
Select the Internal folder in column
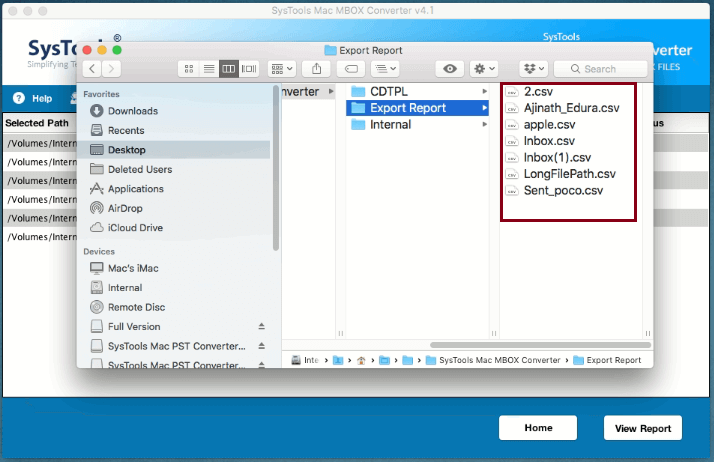(417, 125)
